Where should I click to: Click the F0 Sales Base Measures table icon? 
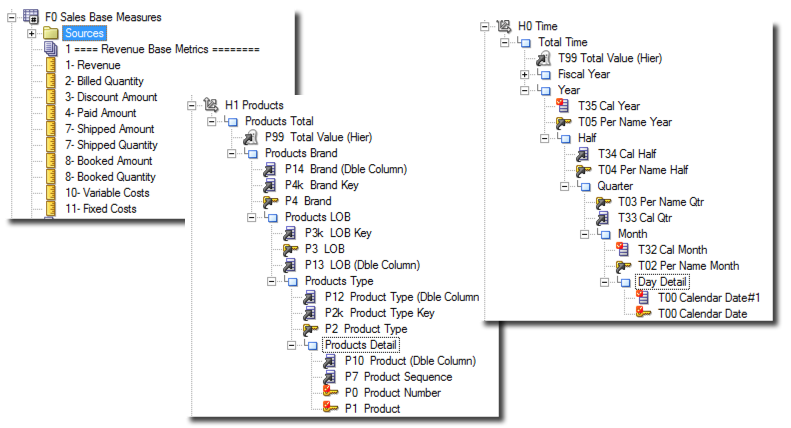click(x=30, y=17)
